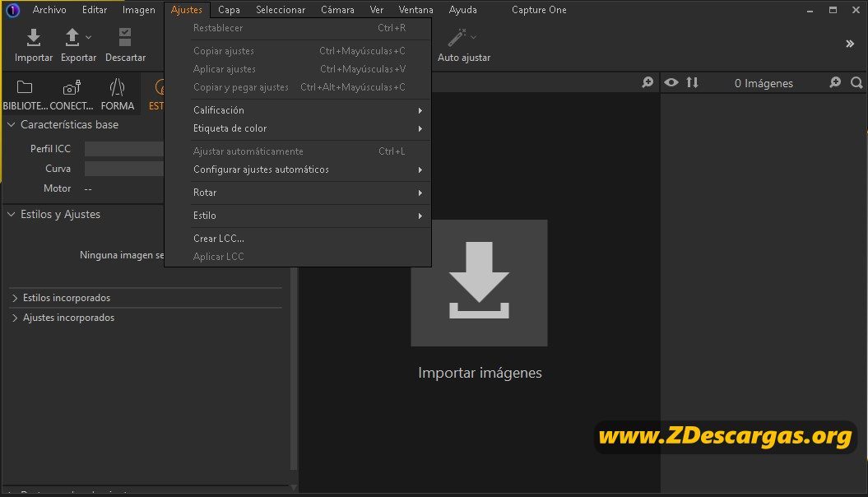The width and height of the screenshot is (868, 497).
Task: Open the Editar menu
Action: [95, 10]
